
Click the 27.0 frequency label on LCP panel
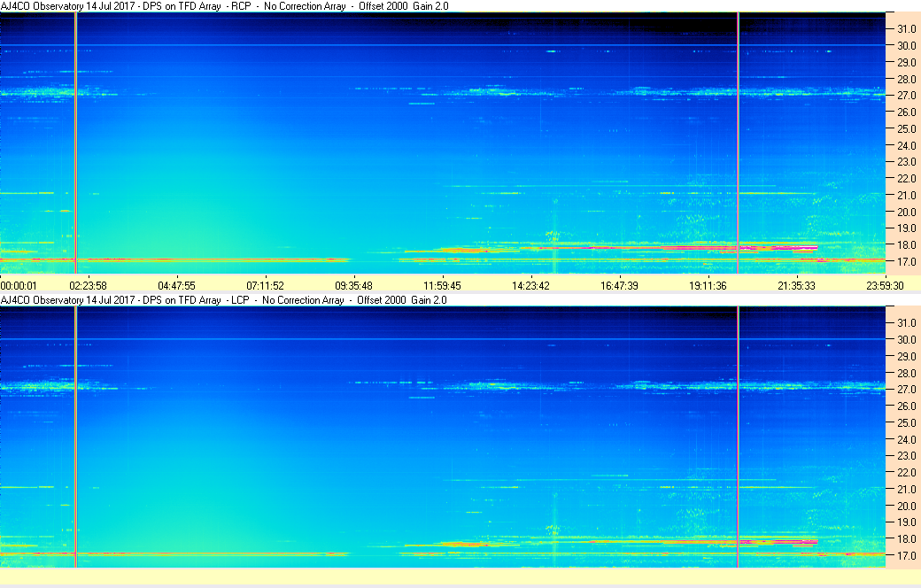click(x=906, y=390)
